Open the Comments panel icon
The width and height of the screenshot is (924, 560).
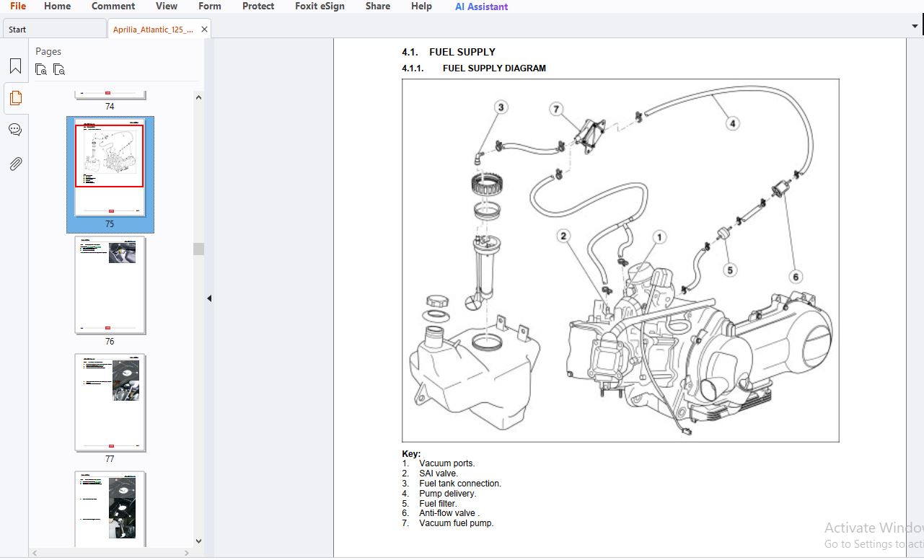pyautogui.click(x=15, y=130)
